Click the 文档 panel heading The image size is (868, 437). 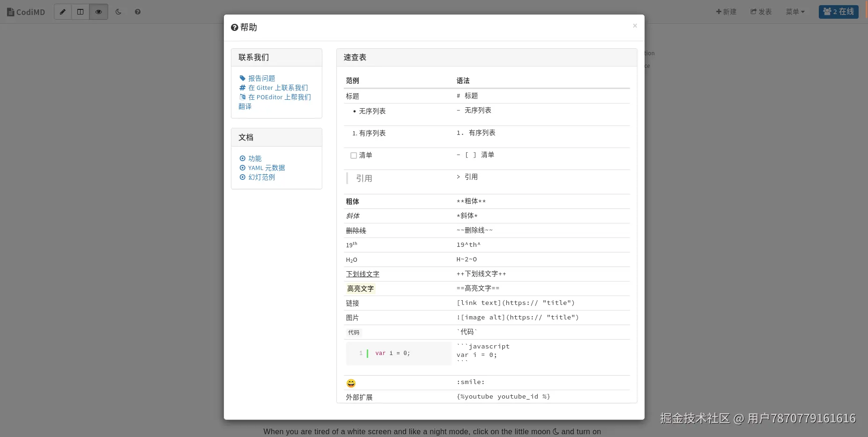coord(276,137)
